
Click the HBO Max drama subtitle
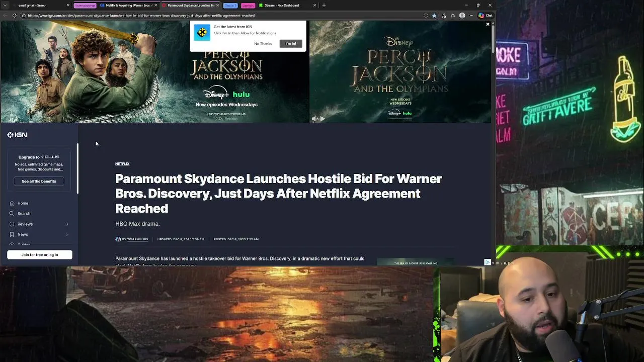click(x=137, y=224)
